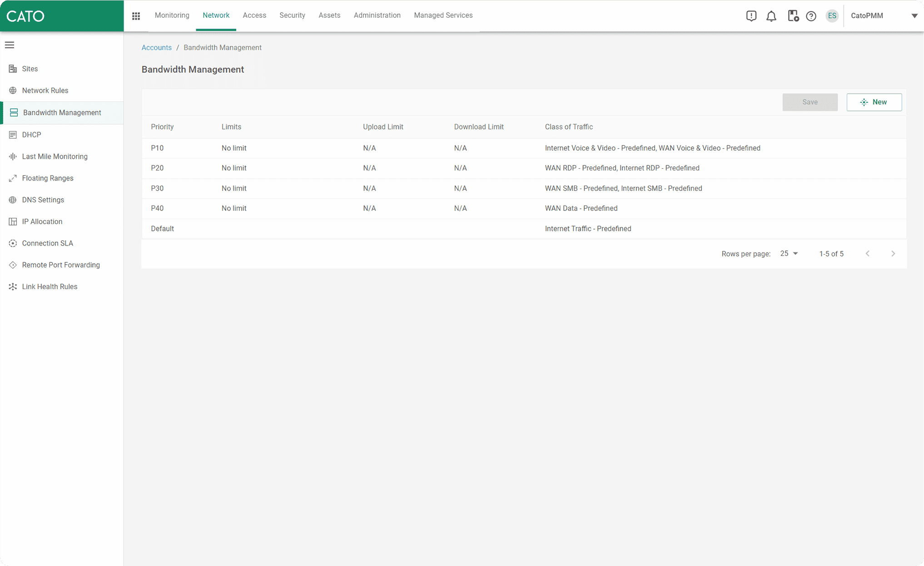
Task: Create a rule with the New button
Action: [874, 102]
